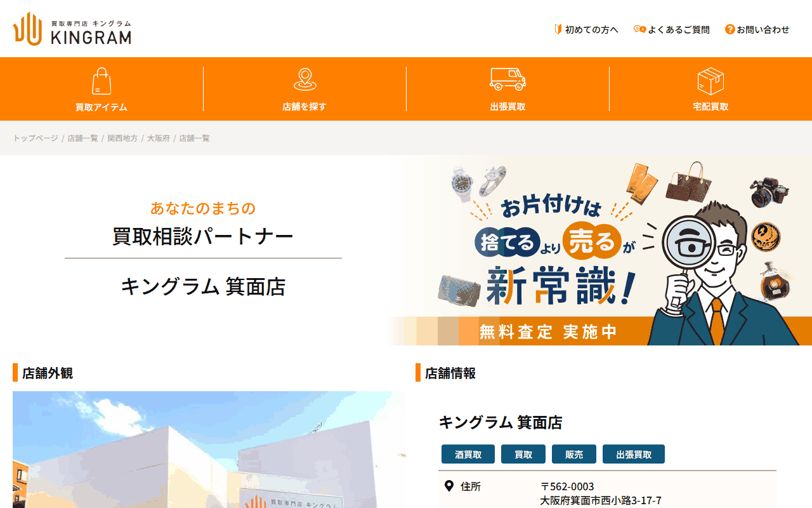
Task: Click the delivery truck icon above 出張買取
Action: pos(507,79)
